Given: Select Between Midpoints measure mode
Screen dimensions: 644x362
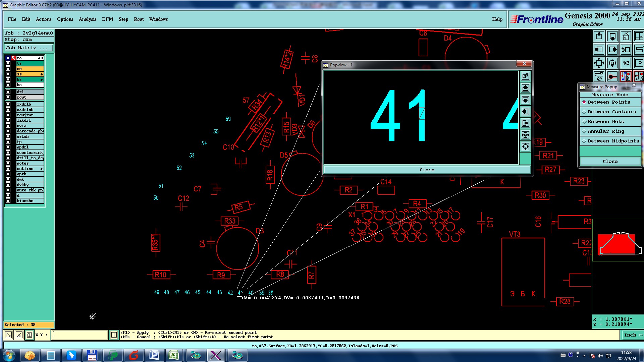Looking at the screenshot, I should click(x=610, y=141).
